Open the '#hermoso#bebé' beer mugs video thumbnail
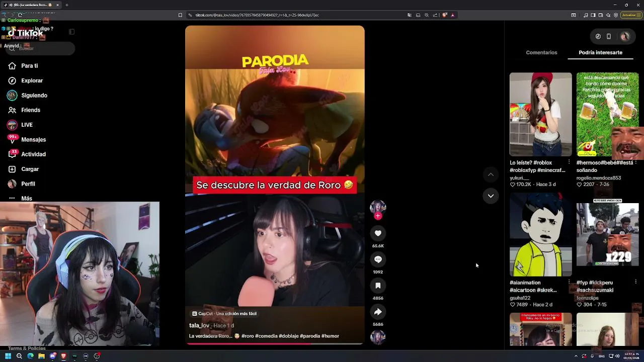The width and height of the screenshot is (644, 362). (608, 114)
